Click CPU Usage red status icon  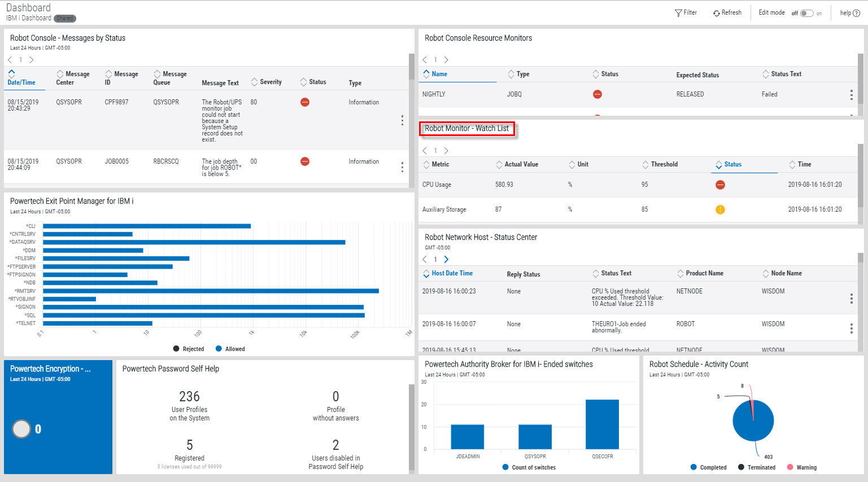[x=720, y=185]
